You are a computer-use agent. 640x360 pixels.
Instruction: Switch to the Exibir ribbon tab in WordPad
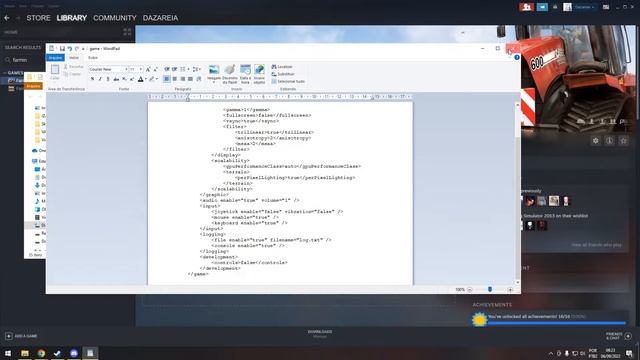93,58
